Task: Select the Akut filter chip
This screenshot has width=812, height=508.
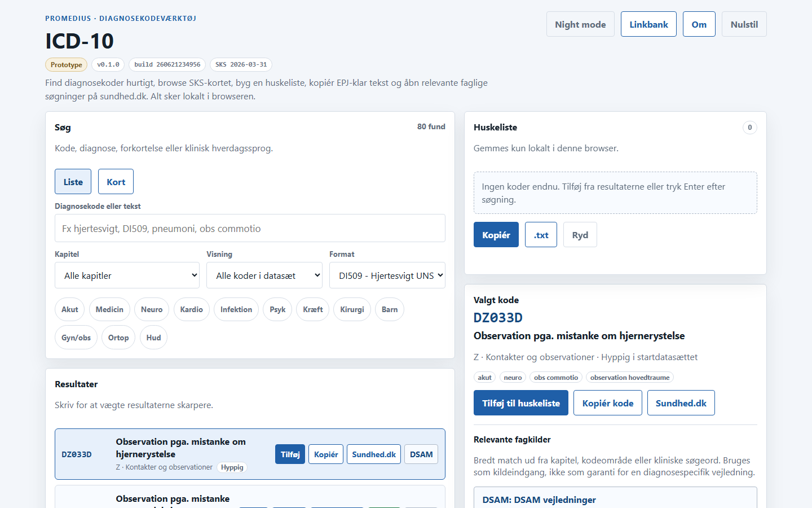Action: pos(70,309)
